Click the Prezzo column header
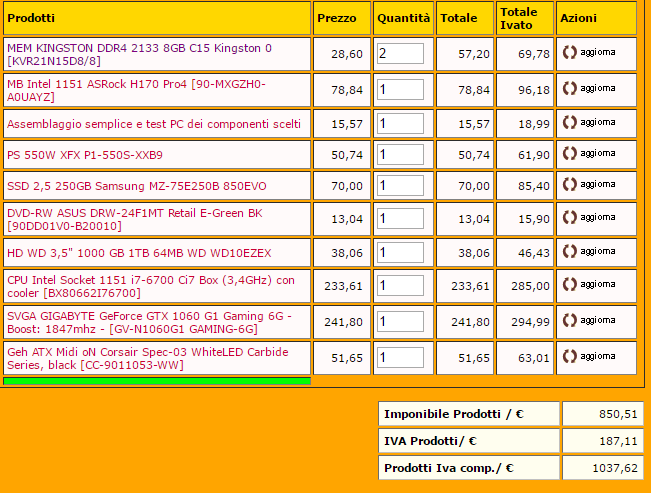651x493 pixels. point(342,18)
